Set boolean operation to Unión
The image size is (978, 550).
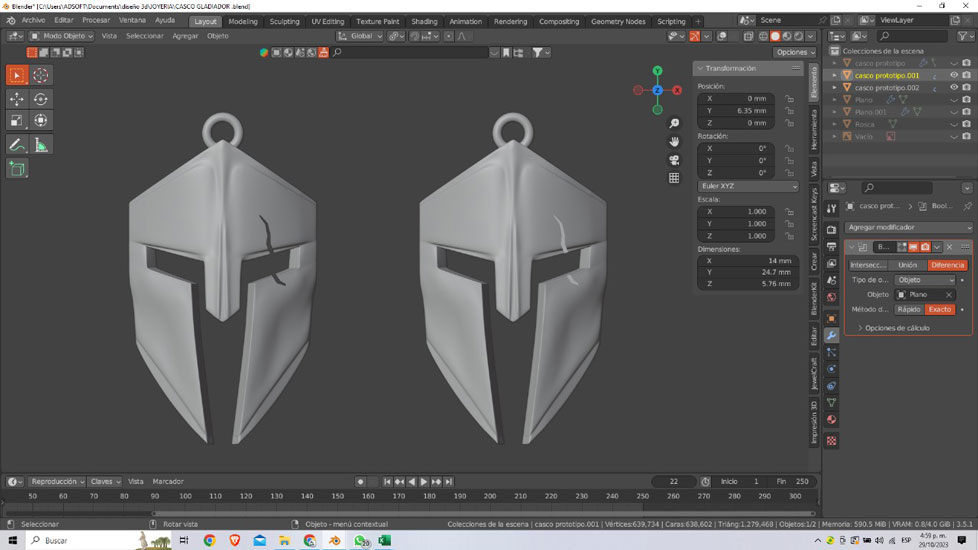[907, 265]
